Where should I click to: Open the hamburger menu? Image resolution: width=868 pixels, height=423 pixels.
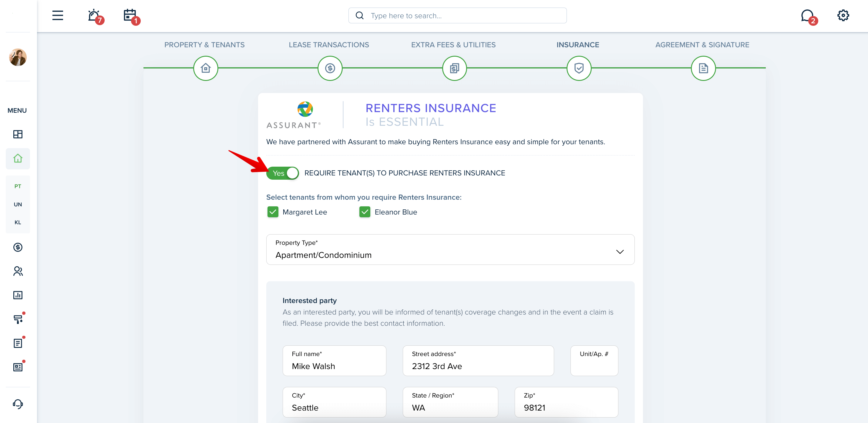[58, 15]
